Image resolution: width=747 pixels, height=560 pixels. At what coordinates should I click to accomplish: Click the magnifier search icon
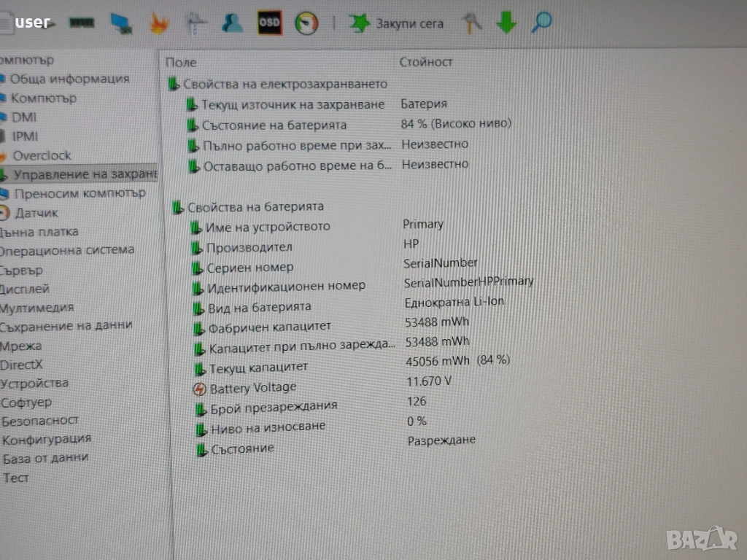tap(541, 22)
